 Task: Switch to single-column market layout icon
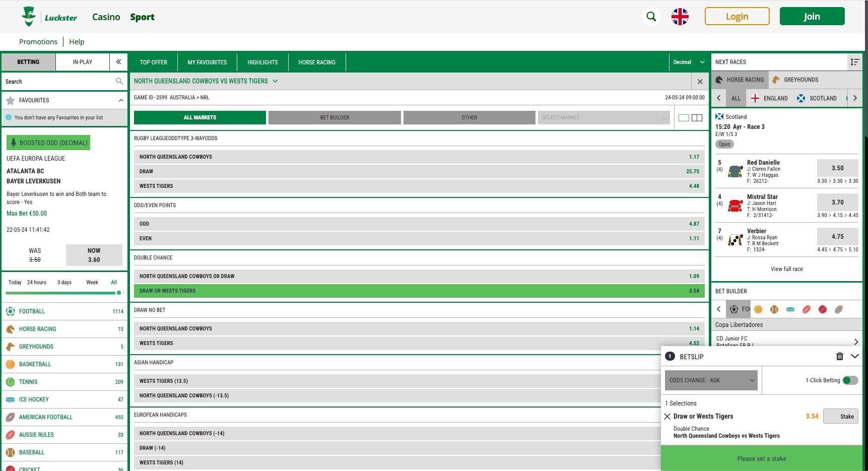click(684, 117)
